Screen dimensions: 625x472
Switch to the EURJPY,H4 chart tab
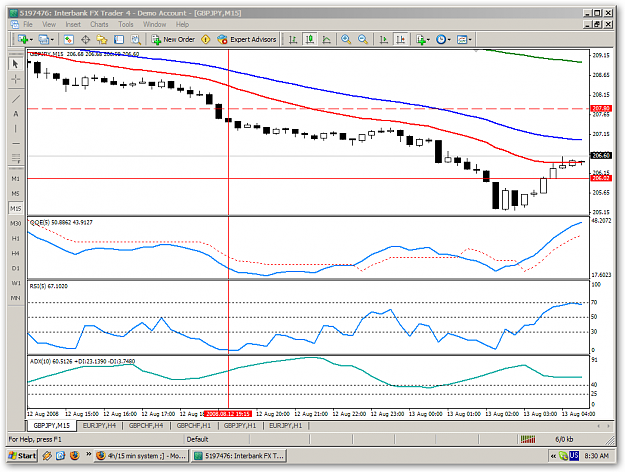[99, 425]
